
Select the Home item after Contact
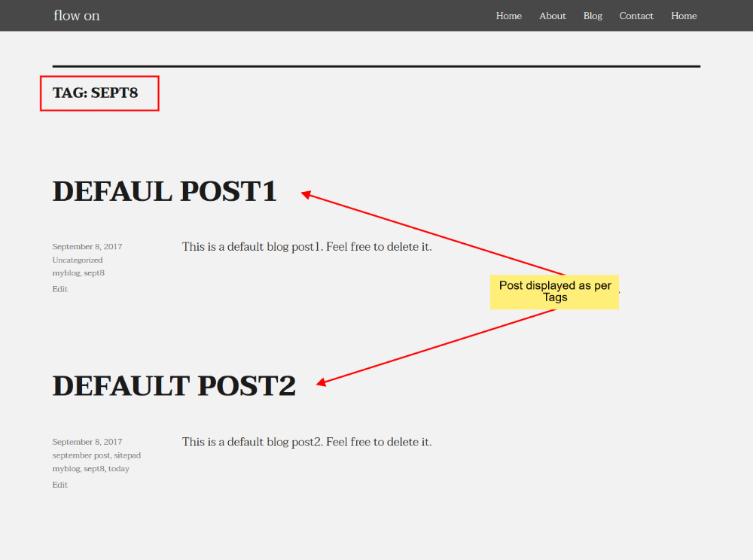[684, 16]
